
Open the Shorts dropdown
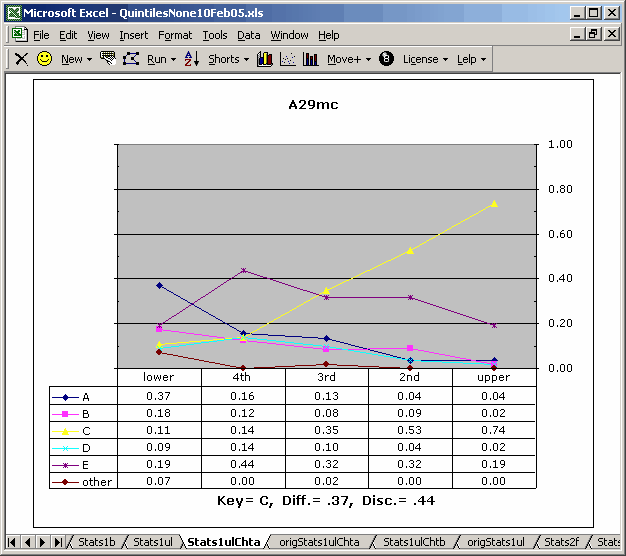229,59
